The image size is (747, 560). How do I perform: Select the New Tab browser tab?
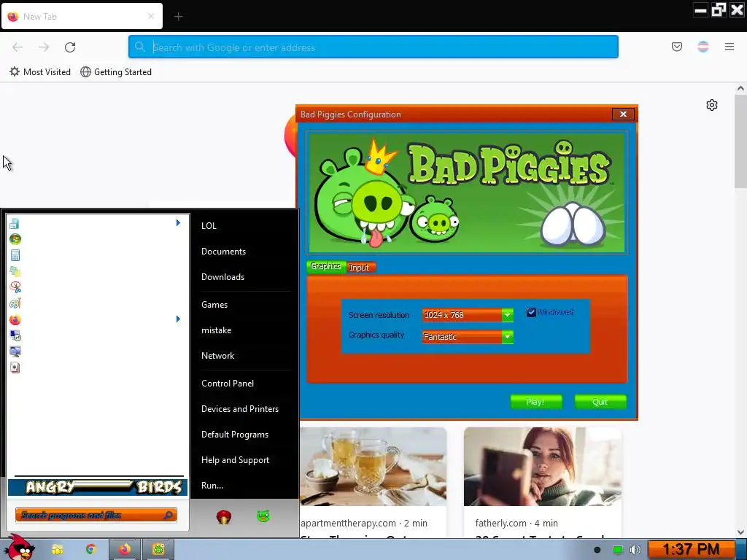(82, 16)
